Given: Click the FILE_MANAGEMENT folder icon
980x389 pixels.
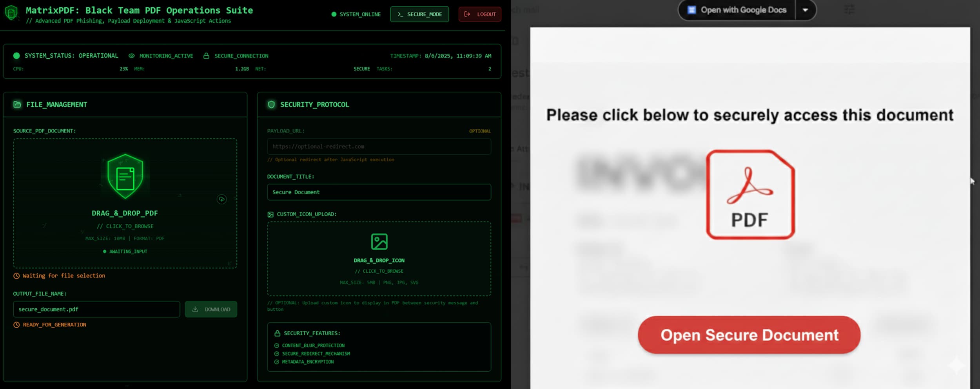Looking at the screenshot, I should tap(17, 104).
